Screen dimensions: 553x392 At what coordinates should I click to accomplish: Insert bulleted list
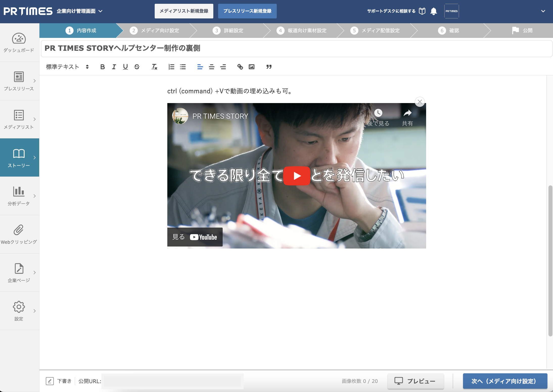click(x=183, y=67)
